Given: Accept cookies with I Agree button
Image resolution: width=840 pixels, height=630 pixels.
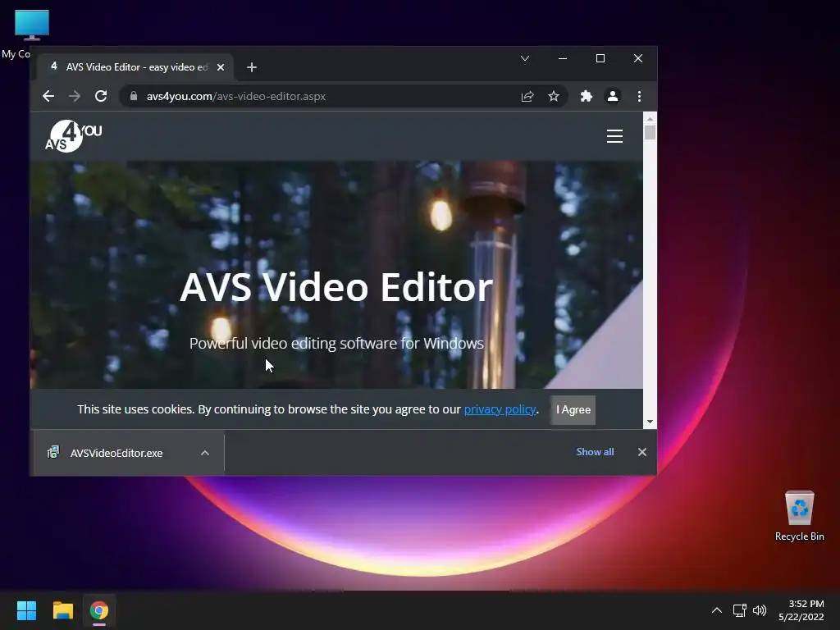Looking at the screenshot, I should pyautogui.click(x=573, y=410).
